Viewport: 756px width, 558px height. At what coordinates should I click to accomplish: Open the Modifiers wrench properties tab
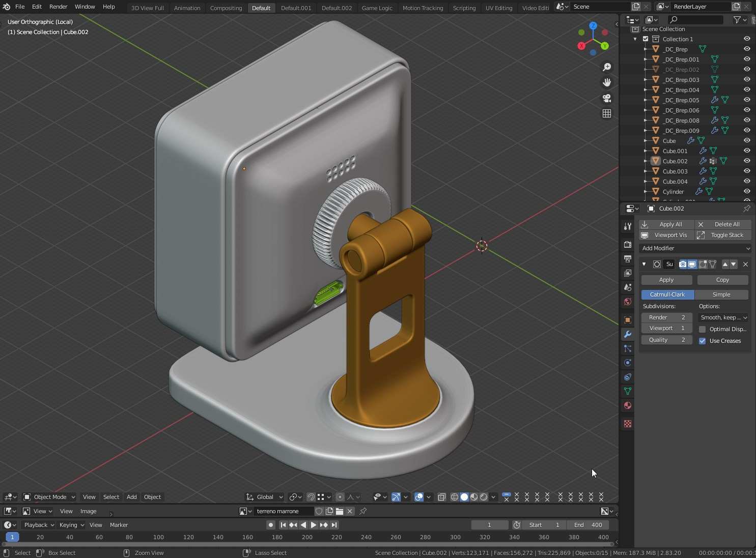[x=627, y=334]
